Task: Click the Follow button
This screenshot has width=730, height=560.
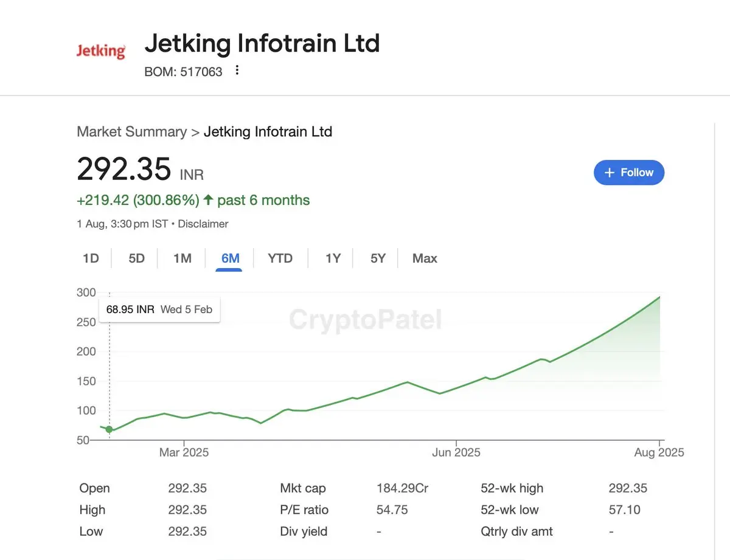Action: click(628, 173)
